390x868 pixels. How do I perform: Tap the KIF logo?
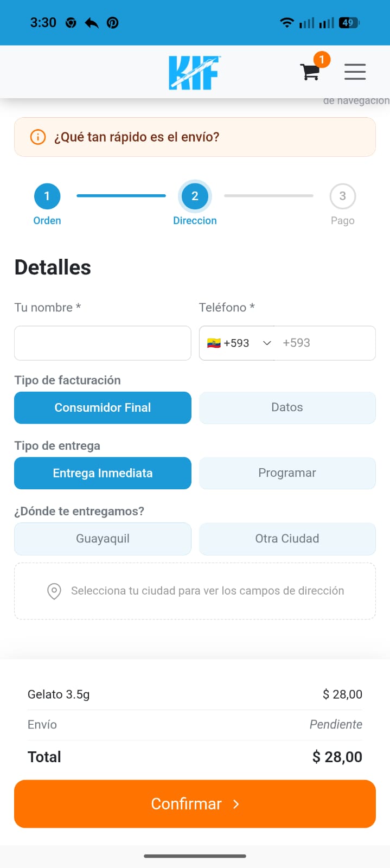[x=194, y=72]
